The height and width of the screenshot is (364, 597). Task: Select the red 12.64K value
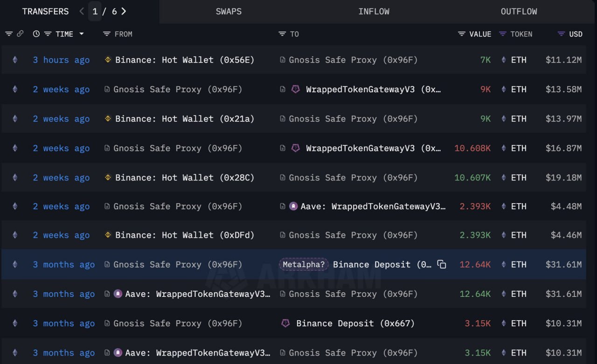[475, 264]
